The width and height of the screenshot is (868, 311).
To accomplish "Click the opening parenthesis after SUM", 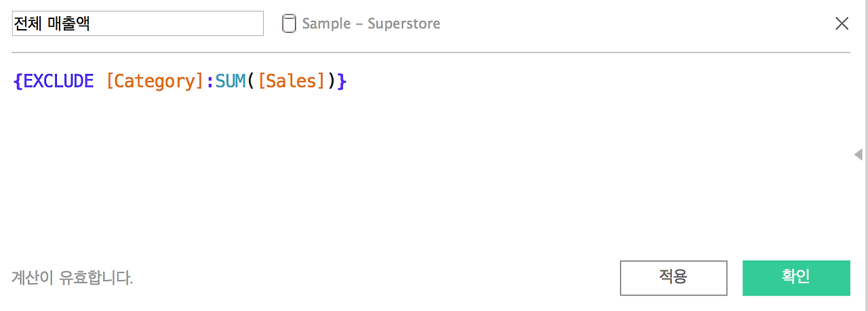I will [x=251, y=81].
